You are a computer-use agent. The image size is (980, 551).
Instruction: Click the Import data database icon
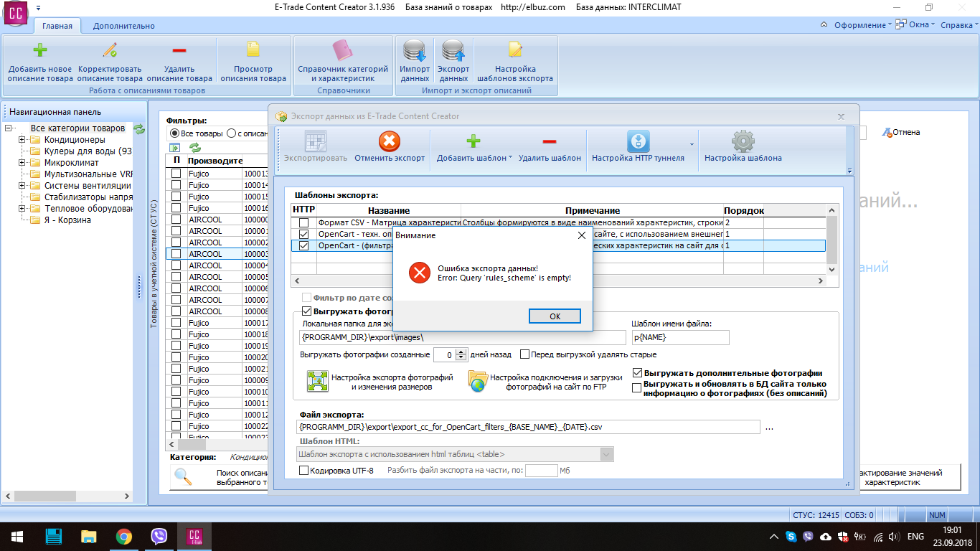pyautogui.click(x=415, y=50)
